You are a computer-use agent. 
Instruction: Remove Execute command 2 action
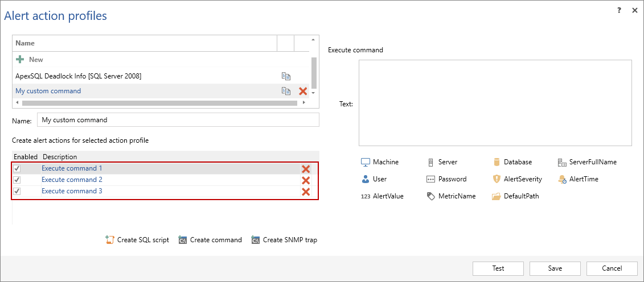(306, 180)
